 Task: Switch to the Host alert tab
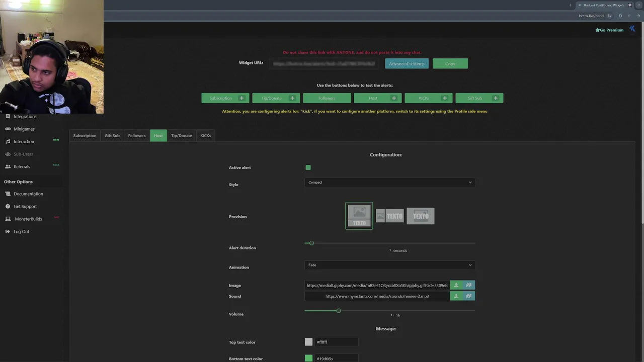[158, 135]
